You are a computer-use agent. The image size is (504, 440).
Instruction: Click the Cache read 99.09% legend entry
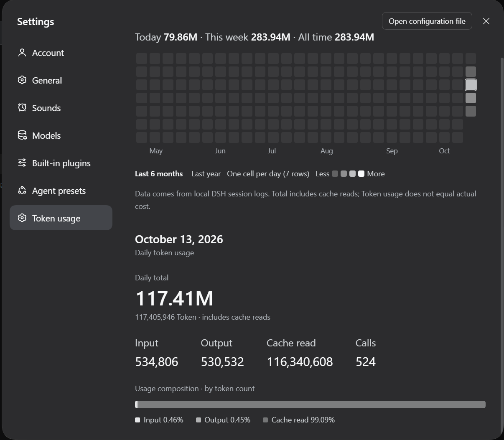click(x=299, y=420)
